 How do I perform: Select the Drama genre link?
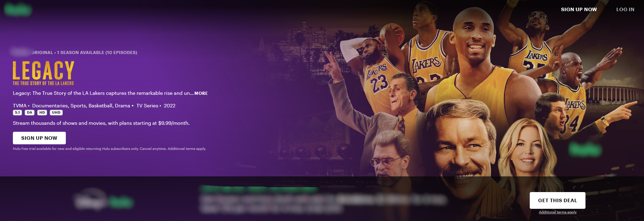click(122, 106)
